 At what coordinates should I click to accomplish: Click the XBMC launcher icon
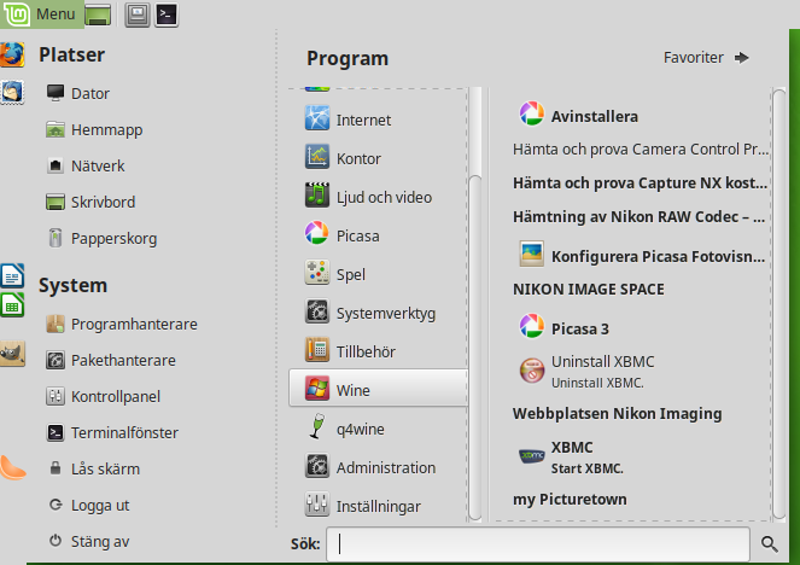tap(531, 456)
